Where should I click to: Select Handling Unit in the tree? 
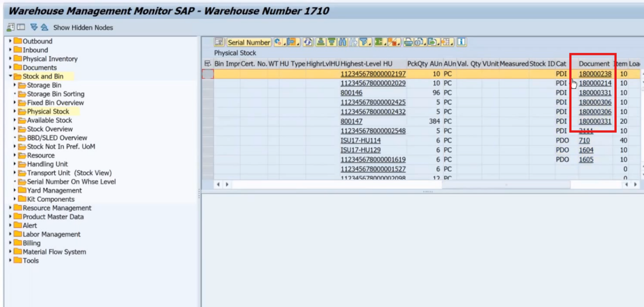coord(47,164)
